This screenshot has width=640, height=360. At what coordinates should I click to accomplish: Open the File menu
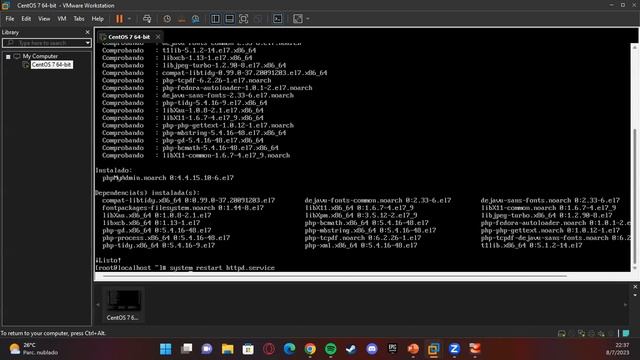coord(10,19)
